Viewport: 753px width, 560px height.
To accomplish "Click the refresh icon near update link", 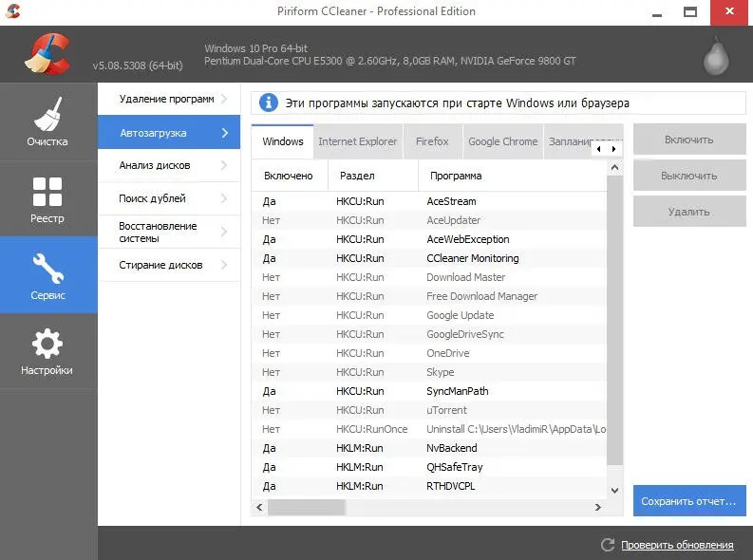I will [608, 545].
